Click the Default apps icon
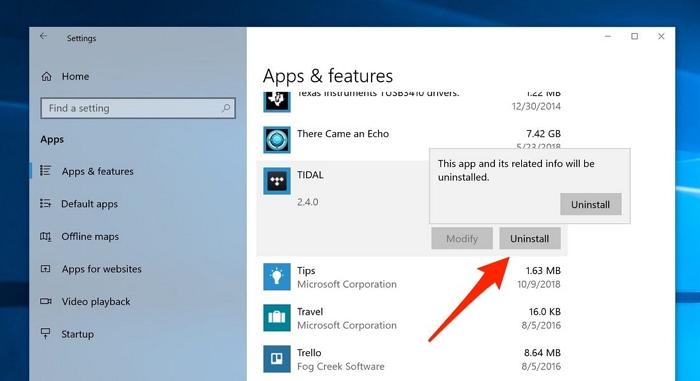The height and width of the screenshot is (381, 700). pos(46,203)
